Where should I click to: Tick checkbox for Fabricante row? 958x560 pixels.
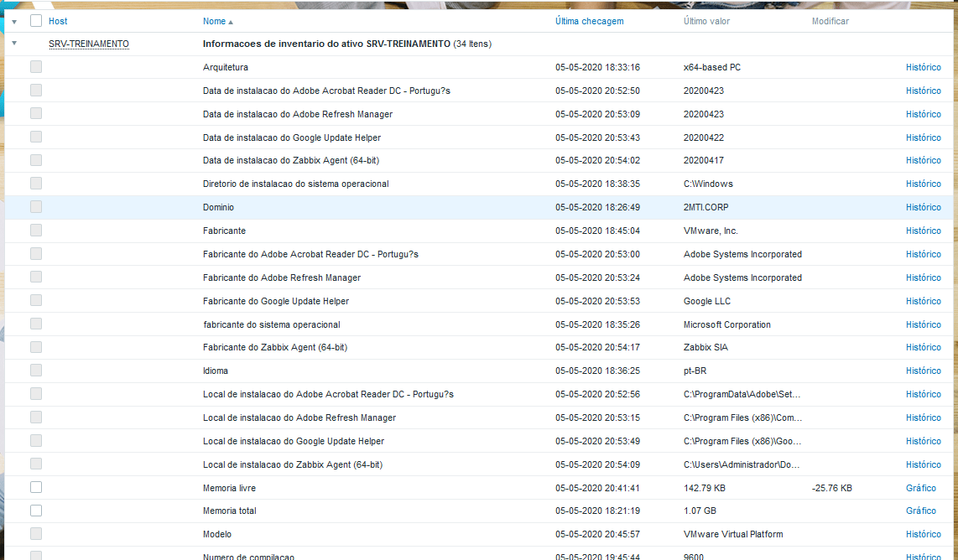[36, 231]
